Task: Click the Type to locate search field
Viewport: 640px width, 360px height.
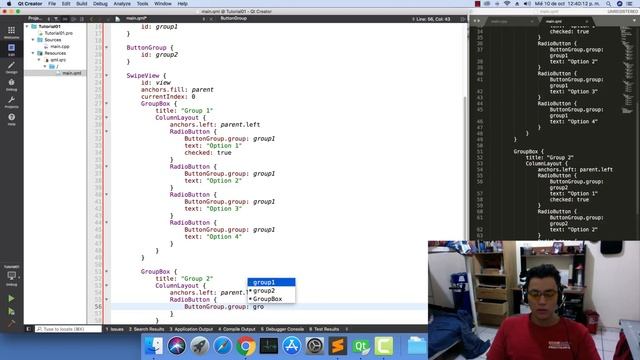Action: pyautogui.click(x=68, y=329)
